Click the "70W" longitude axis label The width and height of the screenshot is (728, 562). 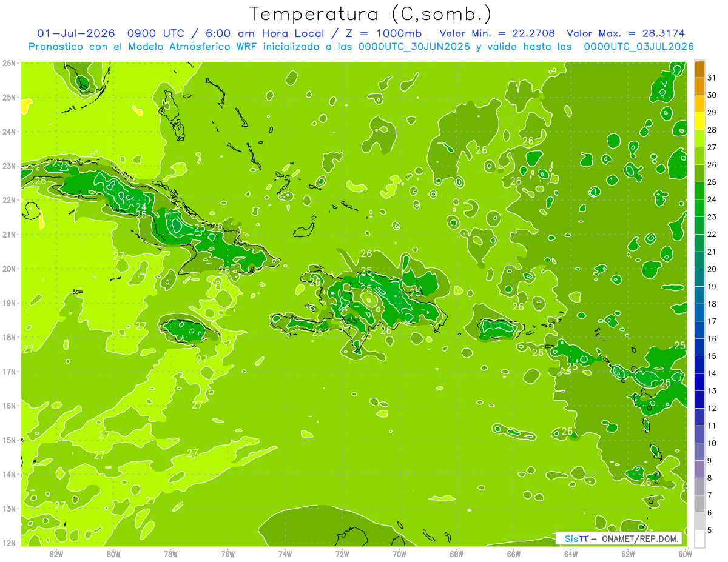(x=399, y=554)
